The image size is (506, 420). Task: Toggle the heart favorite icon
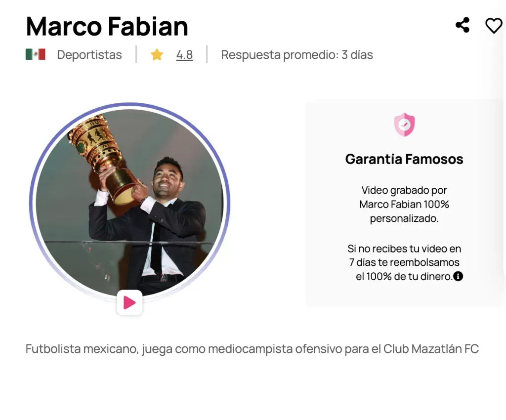click(x=494, y=26)
